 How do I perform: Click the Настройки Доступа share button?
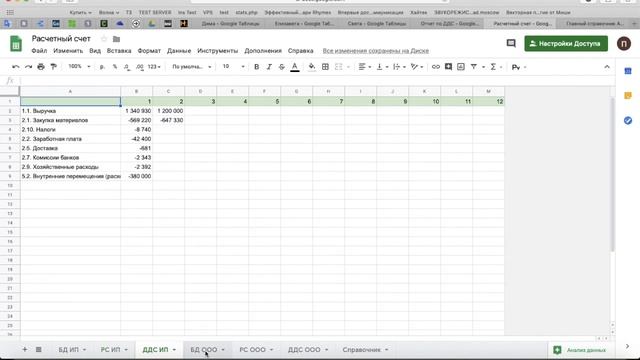click(x=566, y=44)
